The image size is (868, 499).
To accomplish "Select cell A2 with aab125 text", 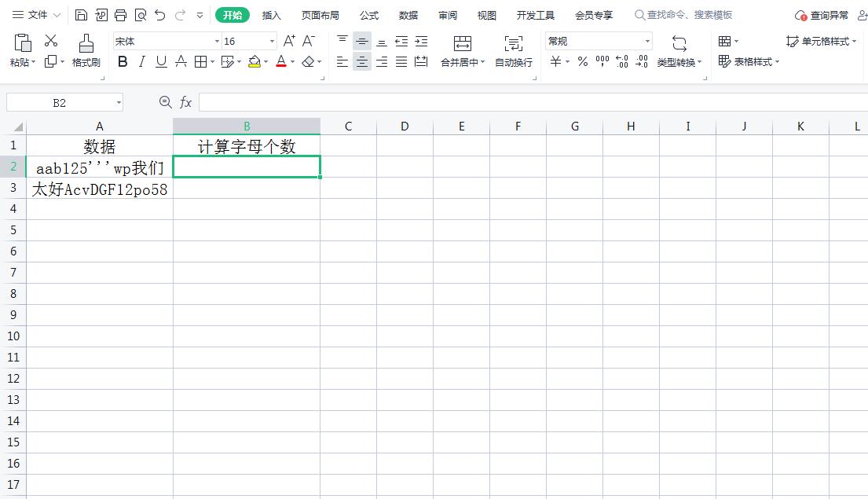I will (100, 167).
